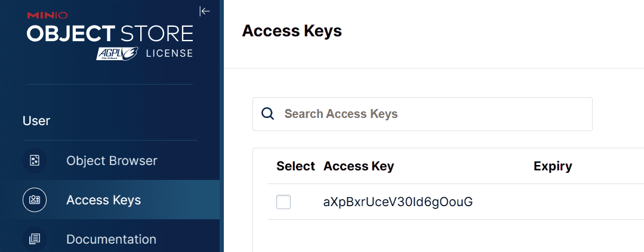Viewport: 644px width, 252px height.
Task: Click the LICENSE text in sidebar
Action: [x=170, y=53]
